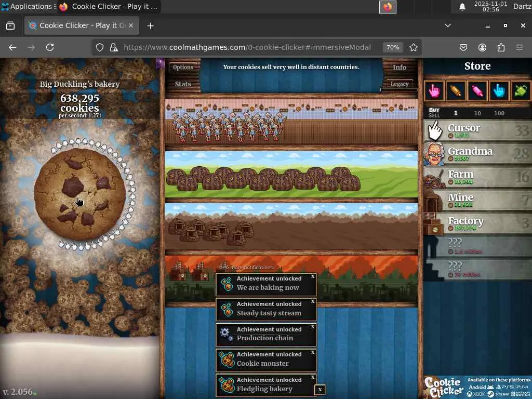Screen dimensions: 532x399
Task: Purchase a Cursor building
Action: (477, 130)
